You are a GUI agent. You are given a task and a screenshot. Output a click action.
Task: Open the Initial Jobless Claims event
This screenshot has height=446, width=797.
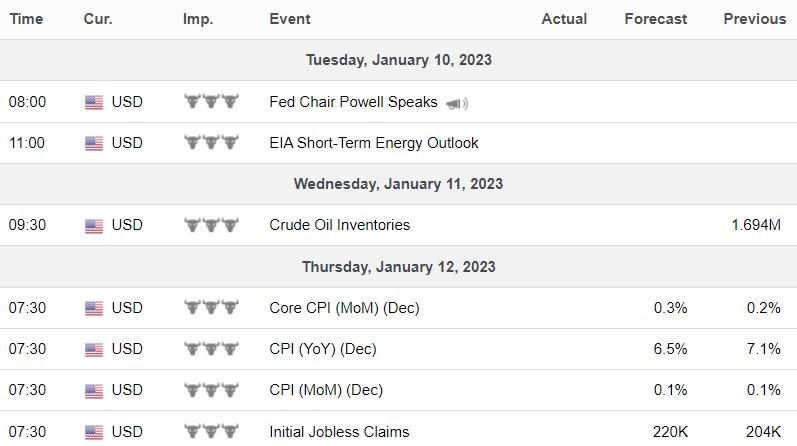coord(339,432)
